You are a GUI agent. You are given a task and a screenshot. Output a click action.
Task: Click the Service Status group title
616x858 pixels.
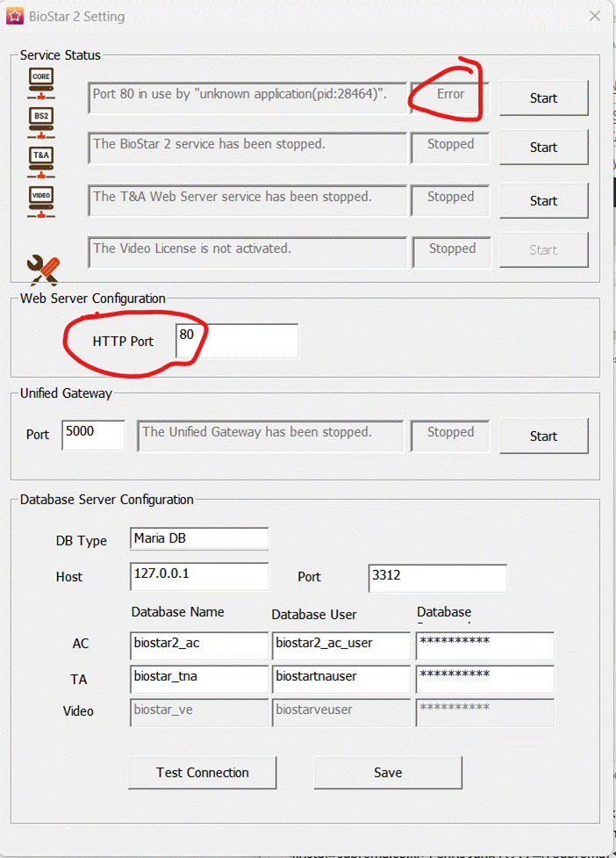pyautogui.click(x=61, y=55)
